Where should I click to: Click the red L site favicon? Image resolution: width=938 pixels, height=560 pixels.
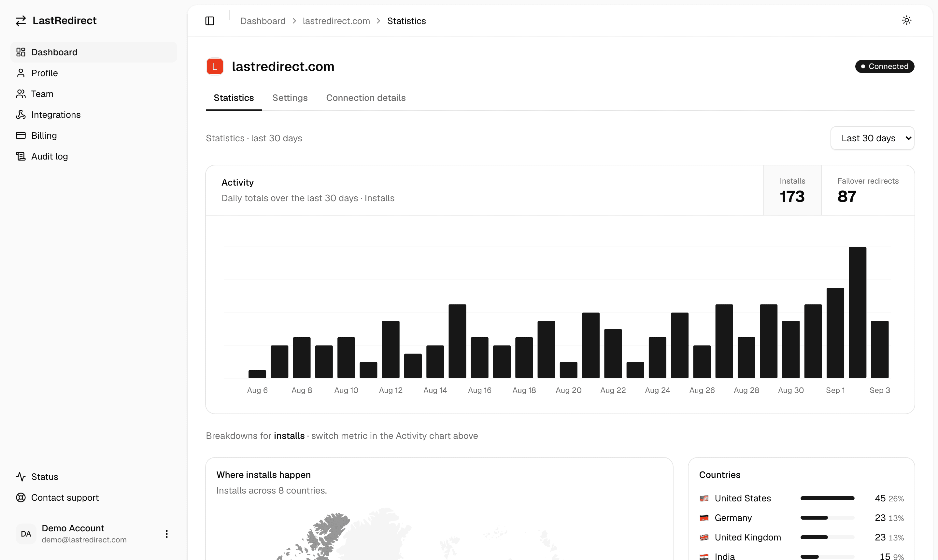(215, 66)
